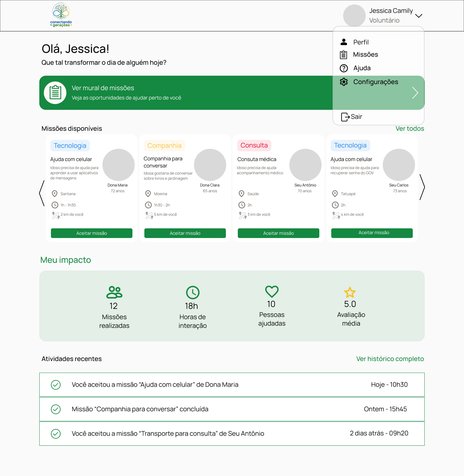Open activity 'Missão "Companhia para conversar" concluída'

(x=232, y=409)
